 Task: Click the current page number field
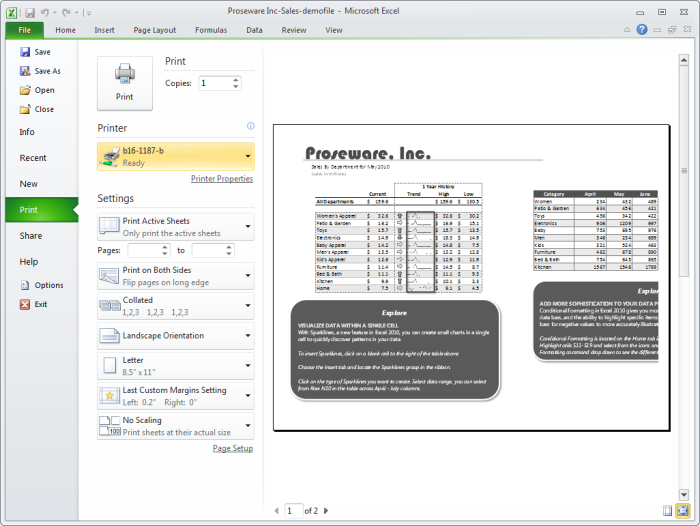(293, 510)
